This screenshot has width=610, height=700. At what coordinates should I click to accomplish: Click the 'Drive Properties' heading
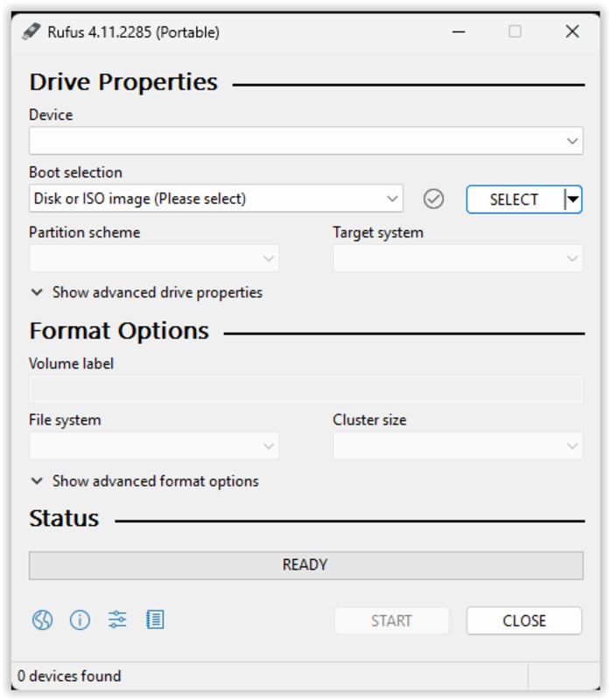123,82
